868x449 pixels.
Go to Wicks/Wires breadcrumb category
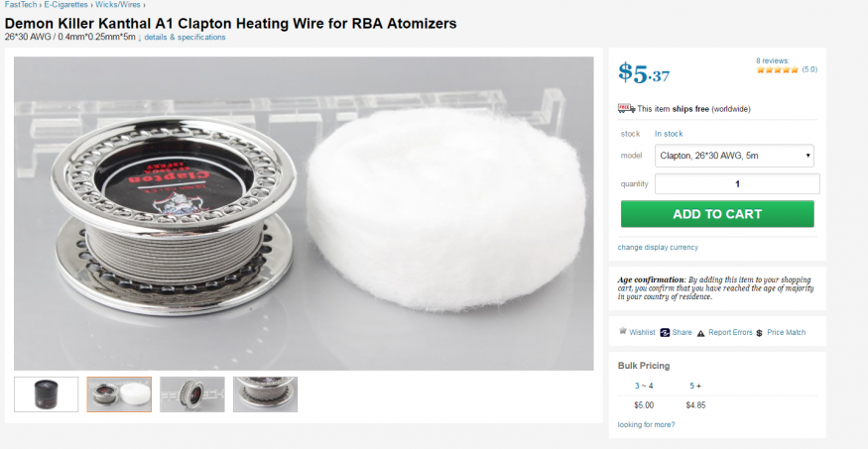[118, 4]
